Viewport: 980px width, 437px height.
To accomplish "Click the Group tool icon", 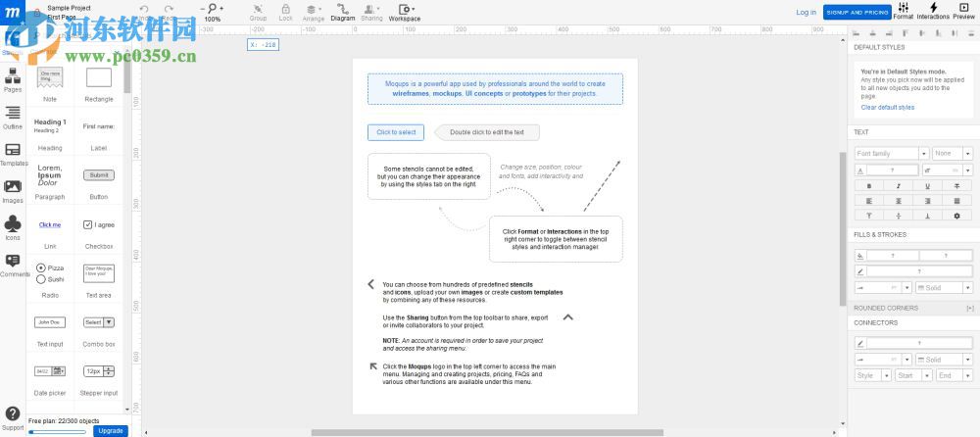I will 258,9.
